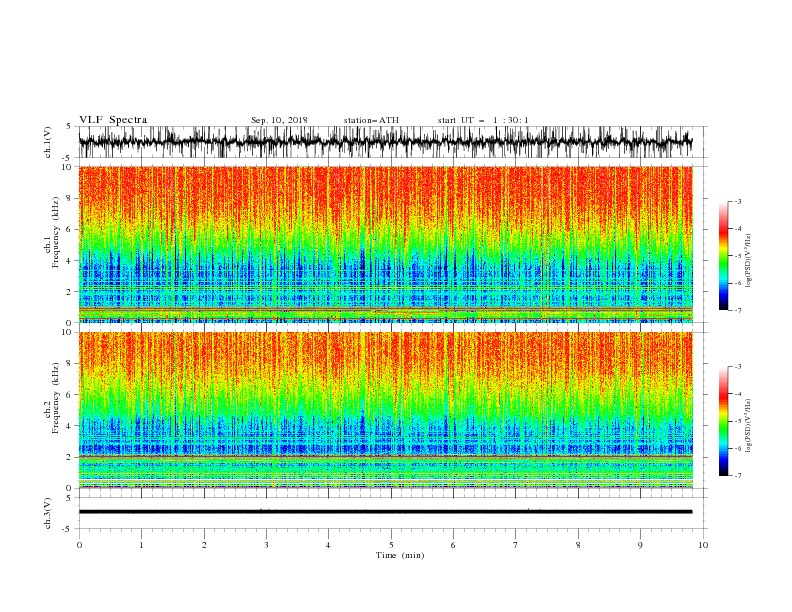
Task: Click the "-7" label on ch.2 color bar
Action: 738,475
